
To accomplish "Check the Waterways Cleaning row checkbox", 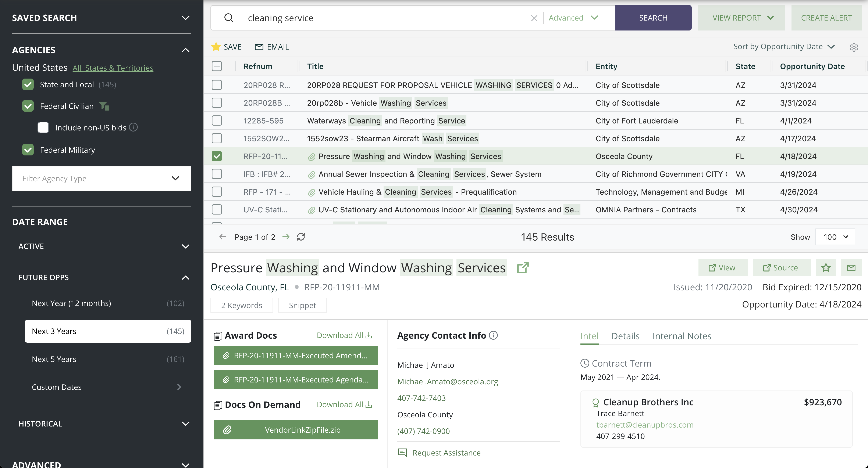I will click(x=217, y=120).
